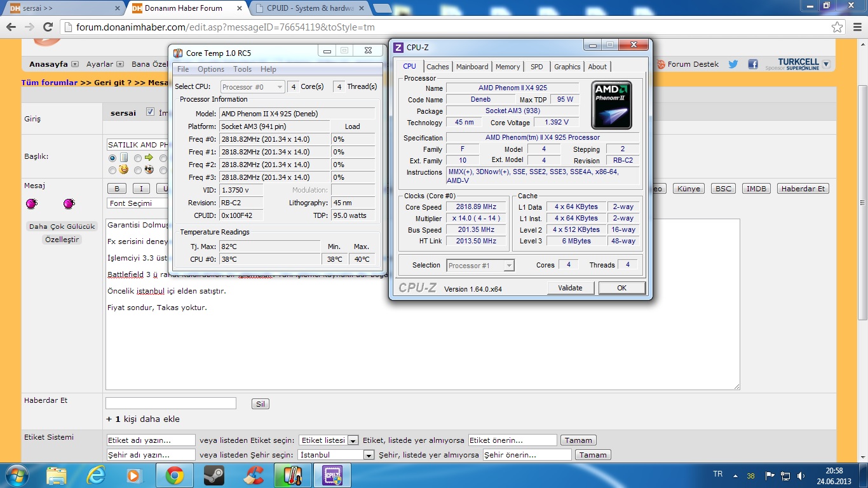Select the laughing smiley radio button

[x=112, y=170]
